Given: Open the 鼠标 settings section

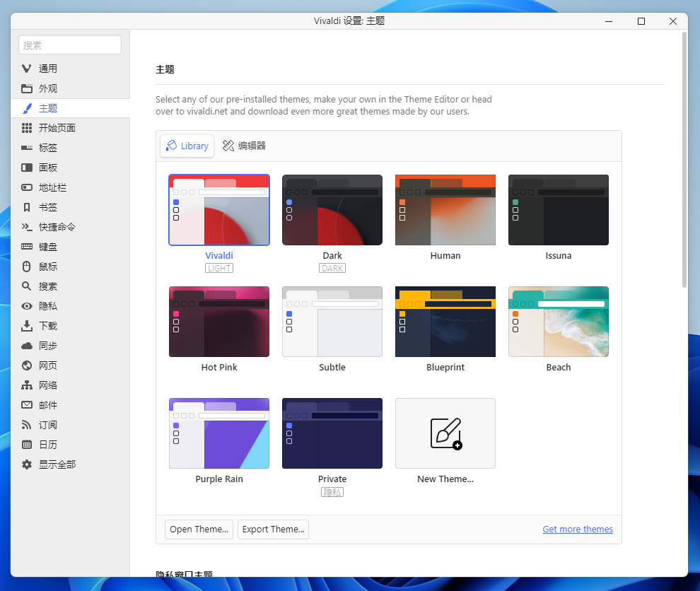Looking at the screenshot, I should [70, 267].
